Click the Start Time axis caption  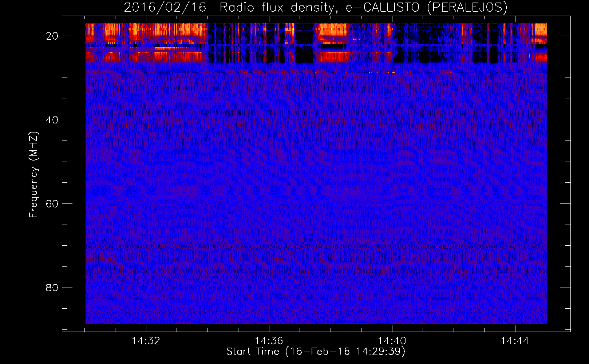point(316,352)
